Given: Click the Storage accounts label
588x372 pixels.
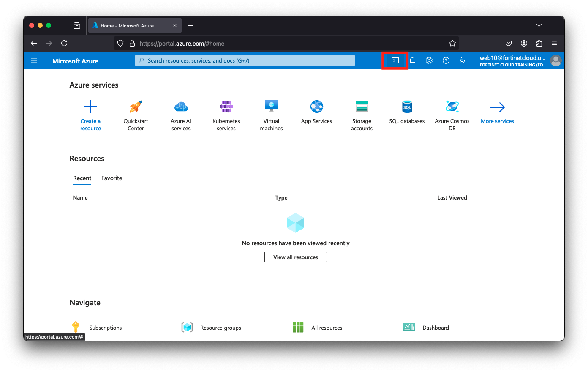Looking at the screenshot, I should [362, 125].
